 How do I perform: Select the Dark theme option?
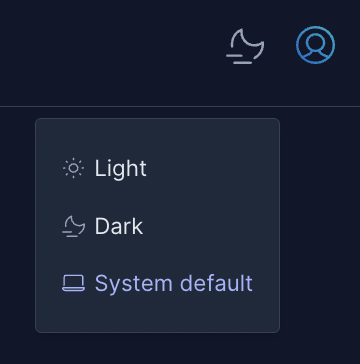click(157, 226)
